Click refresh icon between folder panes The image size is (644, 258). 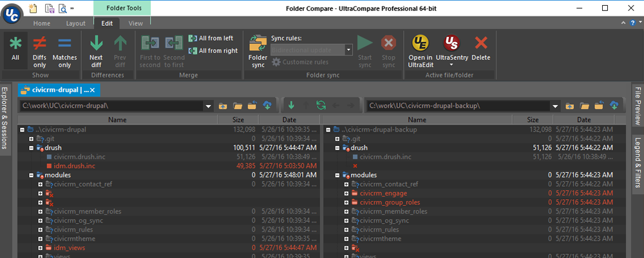pos(321,105)
